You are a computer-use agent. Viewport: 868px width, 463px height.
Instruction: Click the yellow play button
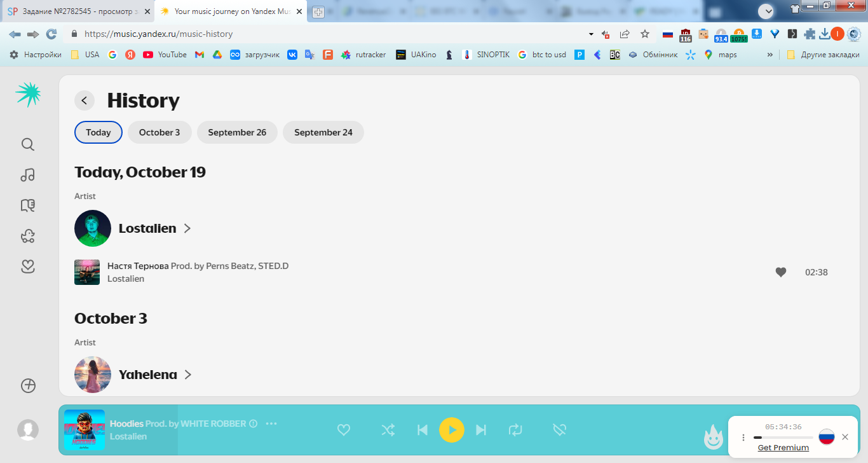(x=452, y=430)
